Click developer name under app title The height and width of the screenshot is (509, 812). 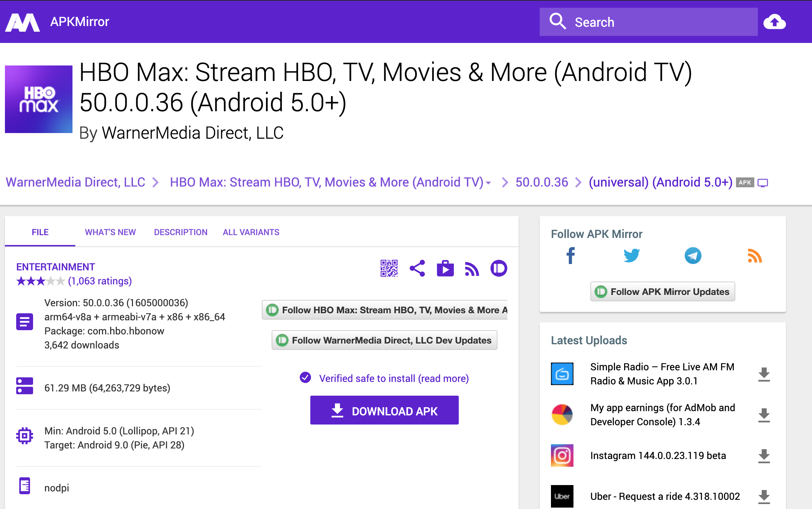tap(192, 133)
